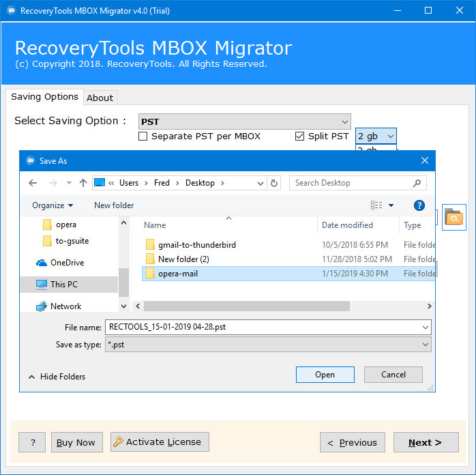Click Desktop in the breadcrumb path
This screenshot has width=476, height=475.
pos(200,183)
